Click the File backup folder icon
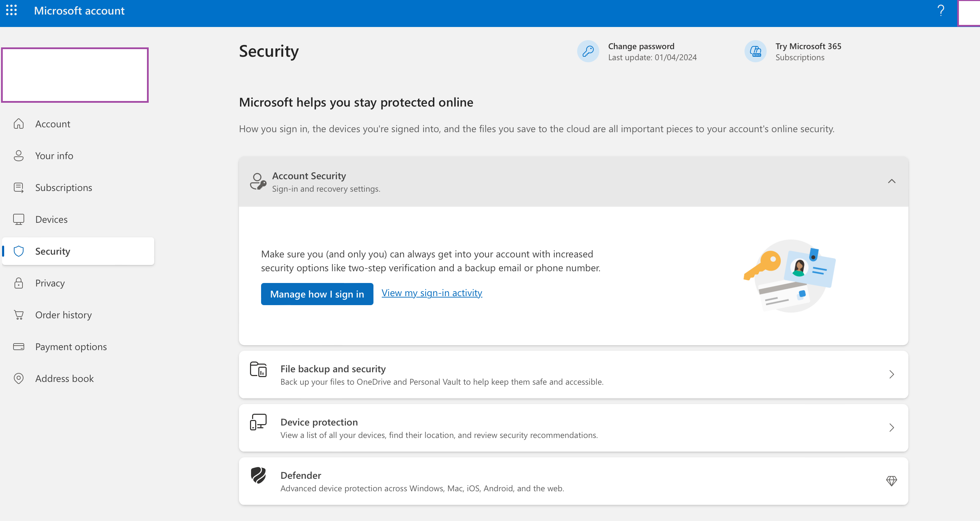The width and height of the screenshot is (980, 521). (258, 369)
